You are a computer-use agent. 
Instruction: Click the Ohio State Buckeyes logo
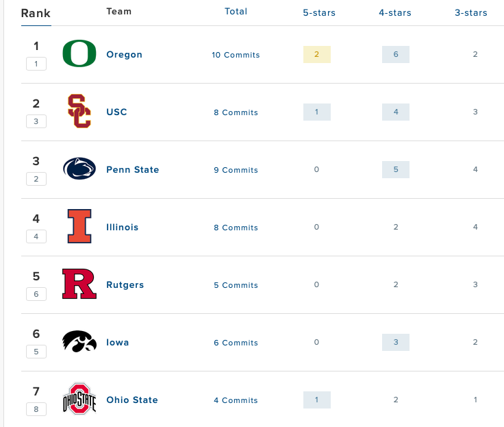point(79,399)
